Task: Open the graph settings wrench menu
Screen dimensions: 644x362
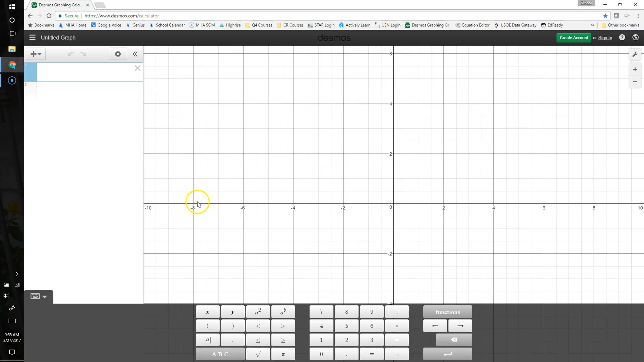Action: (x=635, y=54)
